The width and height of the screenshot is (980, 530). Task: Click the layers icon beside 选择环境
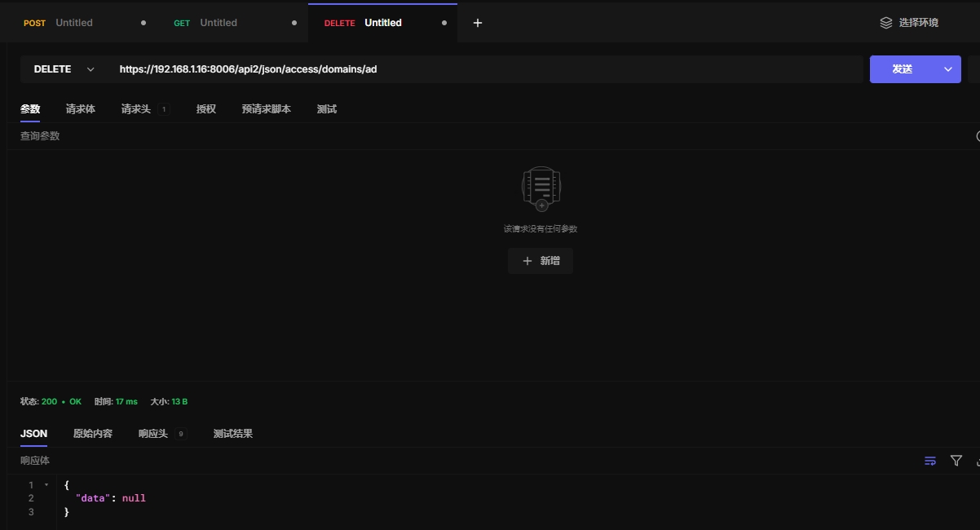coord(885,23)
